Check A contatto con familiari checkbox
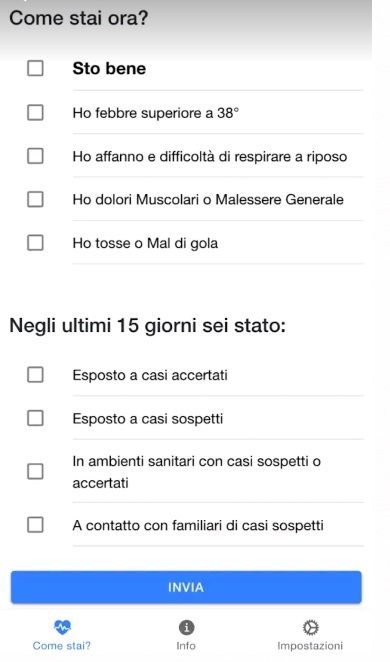Image resolution: width=390 pixels, height=662 pixels. (35, 525)
